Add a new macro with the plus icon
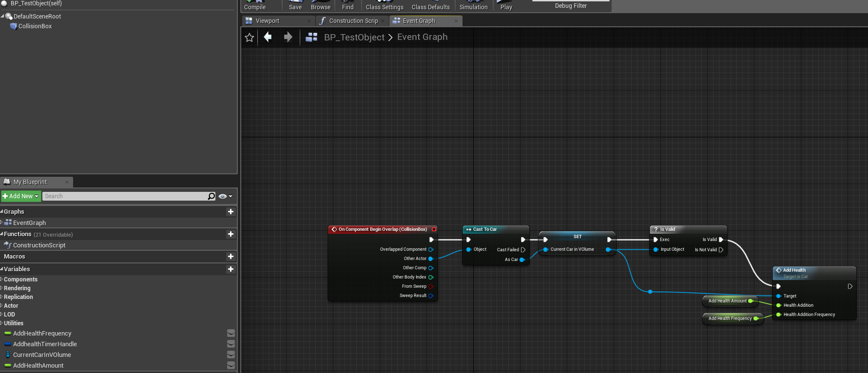Image resolution: width=868 pixels, height=373 pixels. (x=231, y=257)
